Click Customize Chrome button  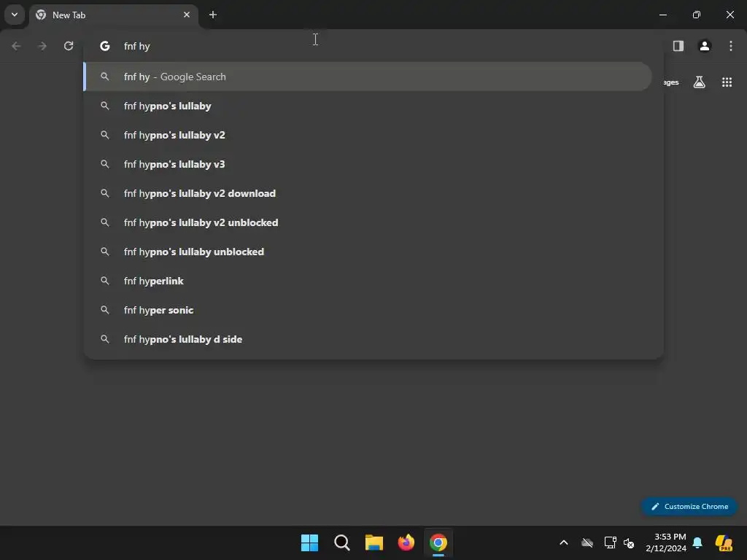coord(689,506)
